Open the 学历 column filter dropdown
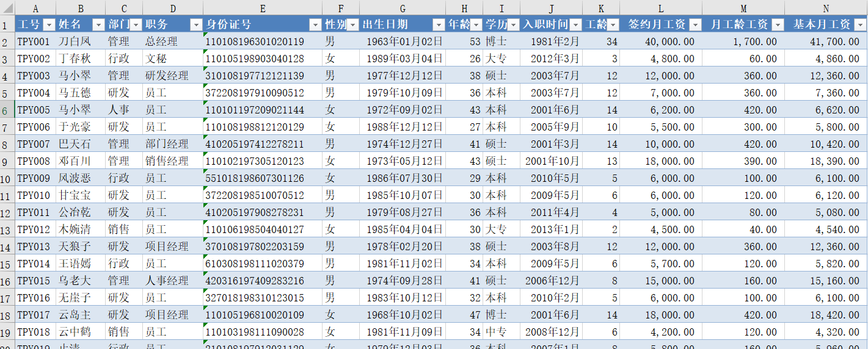The image size is (868, 349). pos(513,25)
